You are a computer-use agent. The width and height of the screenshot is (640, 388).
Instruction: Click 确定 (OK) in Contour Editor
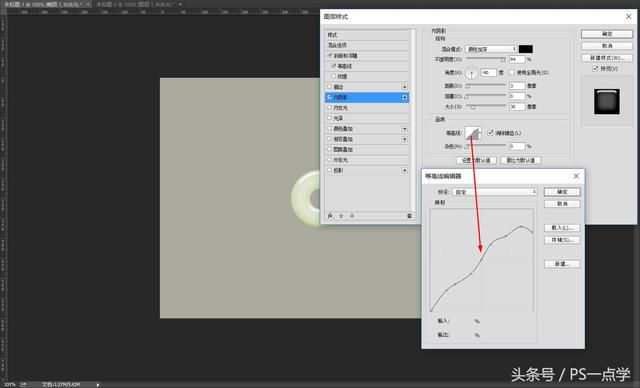[562, 192]
